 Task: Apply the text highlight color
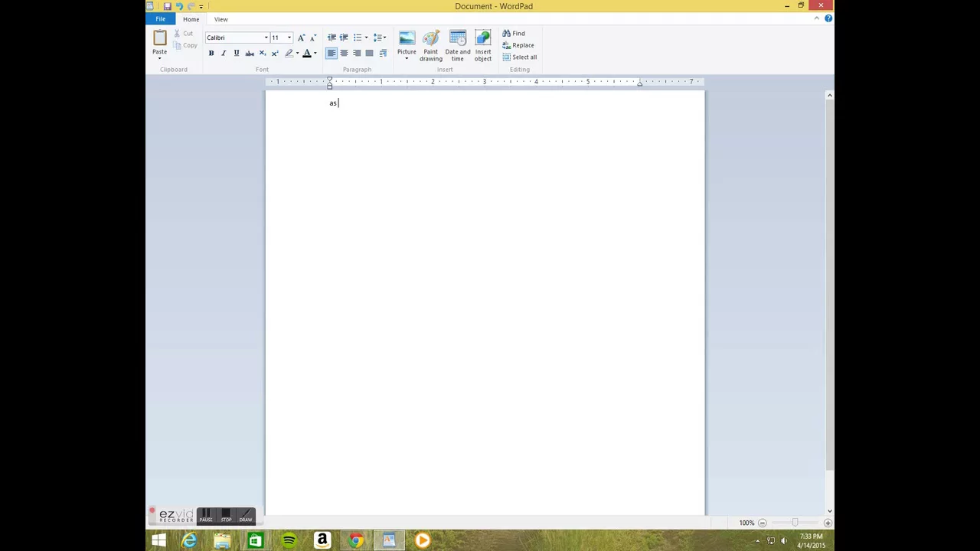click(289, 53)
